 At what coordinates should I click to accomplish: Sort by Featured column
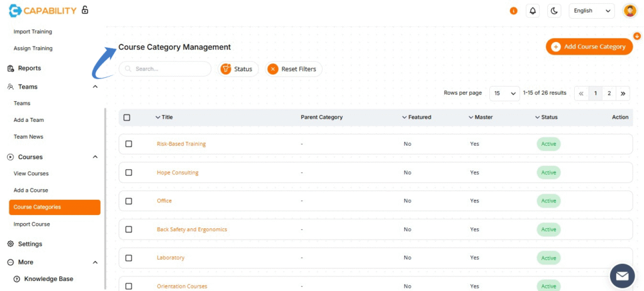tap(416, 118)
